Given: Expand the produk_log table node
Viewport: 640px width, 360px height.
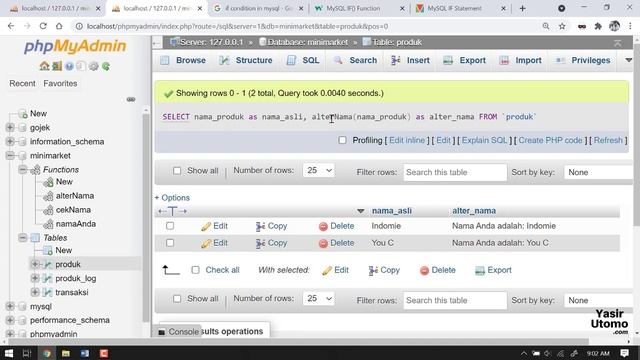Looking at the screenshot, I should 35,278.
